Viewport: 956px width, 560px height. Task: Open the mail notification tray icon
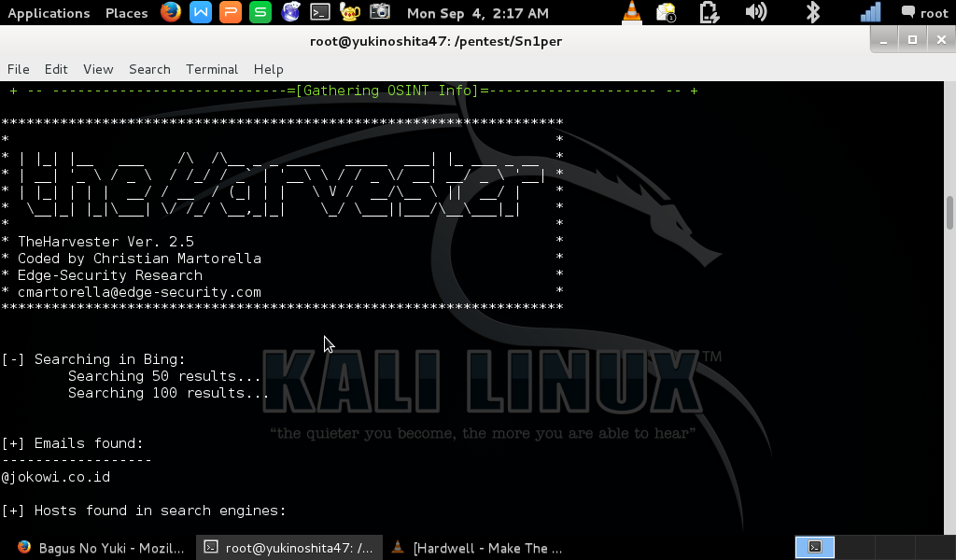point(666,12)
